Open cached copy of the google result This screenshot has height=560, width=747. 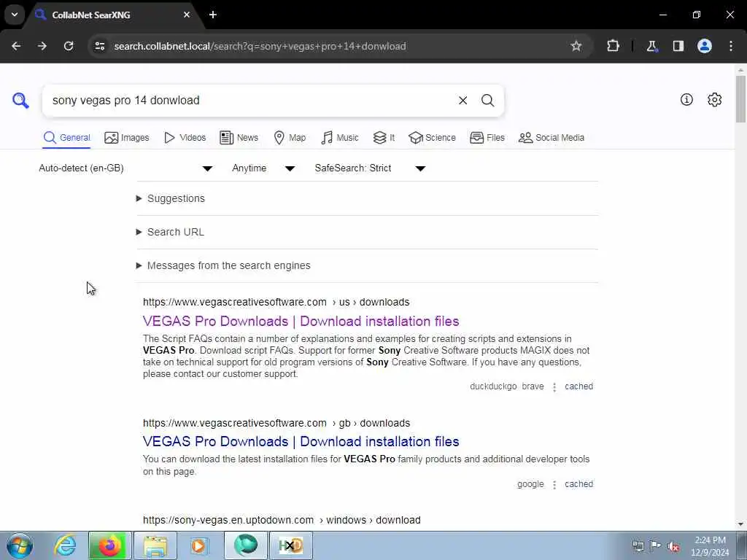click(x=578, y=484)
